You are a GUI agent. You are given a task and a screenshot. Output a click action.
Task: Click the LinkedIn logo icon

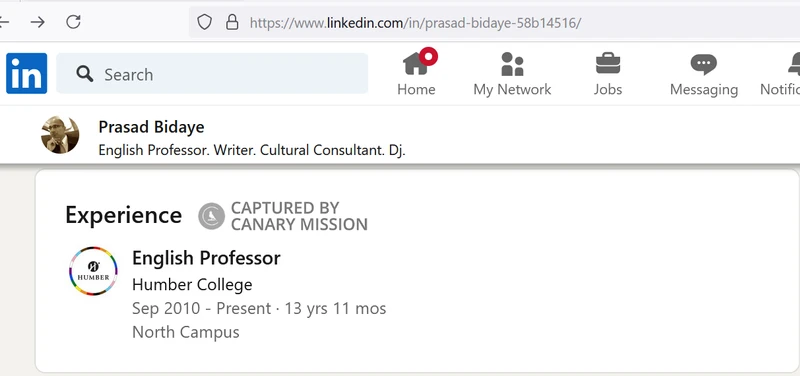(x=27, y=73)
